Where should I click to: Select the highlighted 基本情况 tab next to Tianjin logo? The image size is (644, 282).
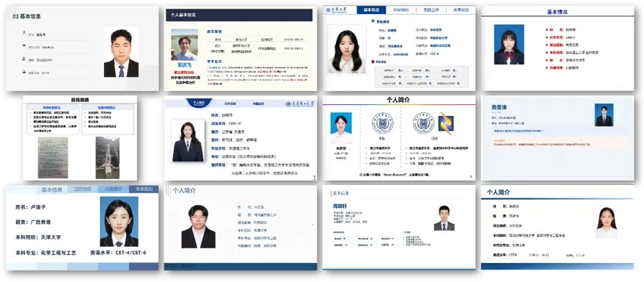(x=371, y=10)
